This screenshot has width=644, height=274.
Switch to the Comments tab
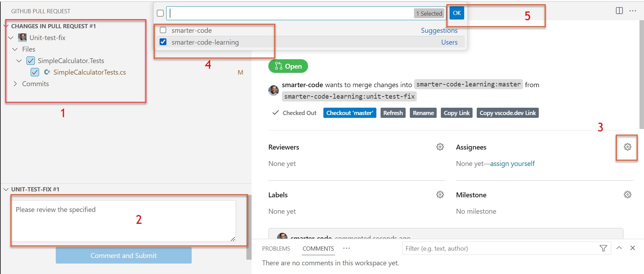click(318, 249)
